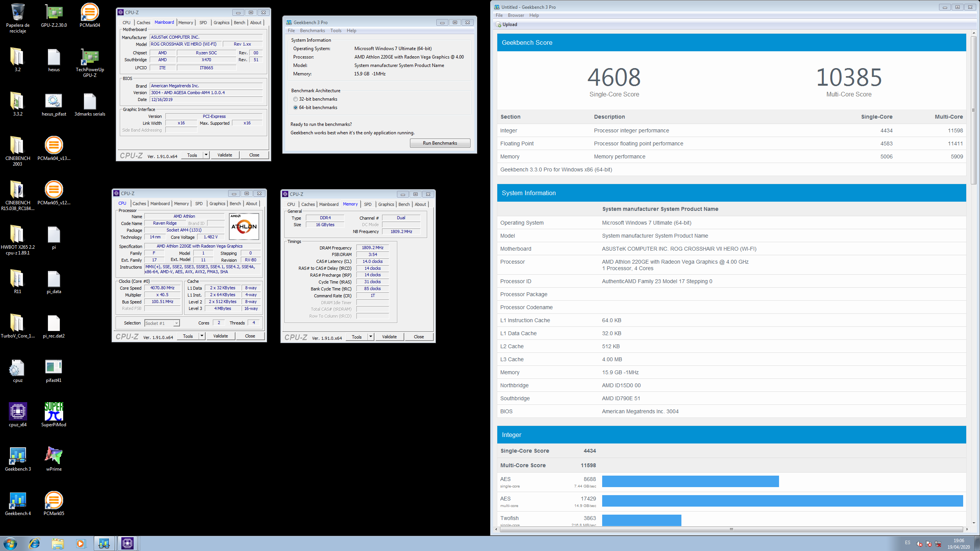This screenshot has height=551, width=980.
Task: Click the Geekbench results vertical scrollbar
Action: point(974,111)
